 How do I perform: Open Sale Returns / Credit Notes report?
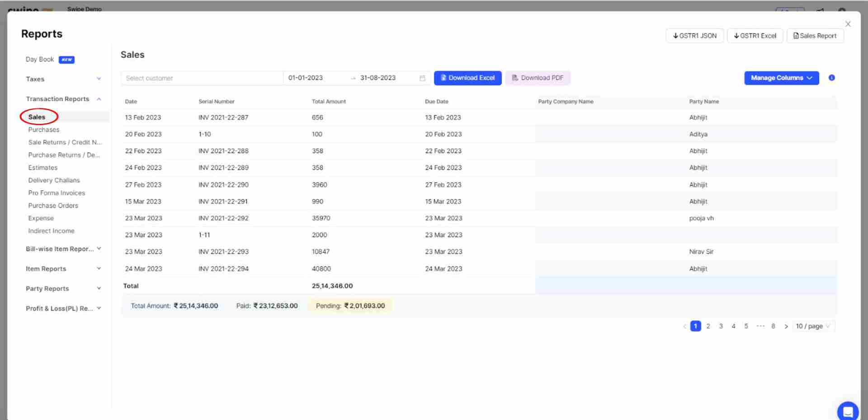65,142
